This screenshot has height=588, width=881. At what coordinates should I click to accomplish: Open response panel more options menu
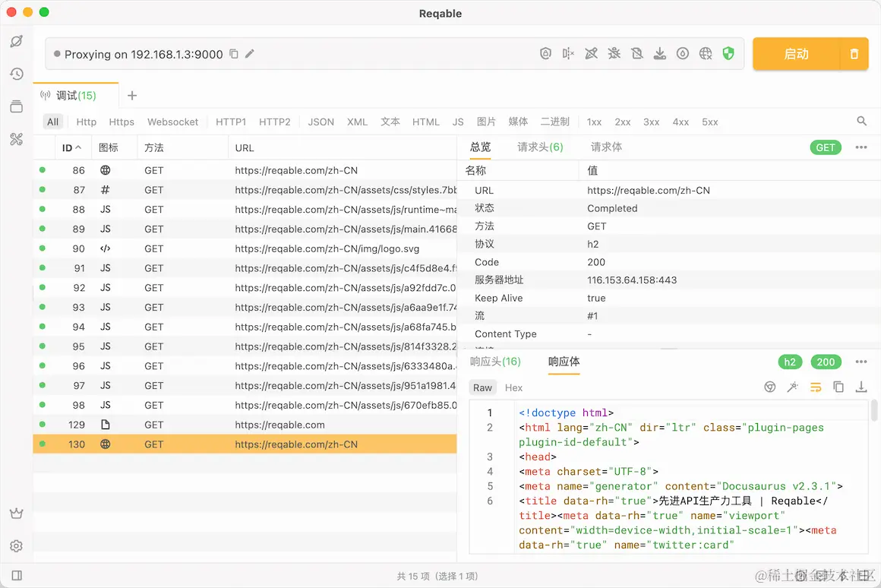pos(860,362)
